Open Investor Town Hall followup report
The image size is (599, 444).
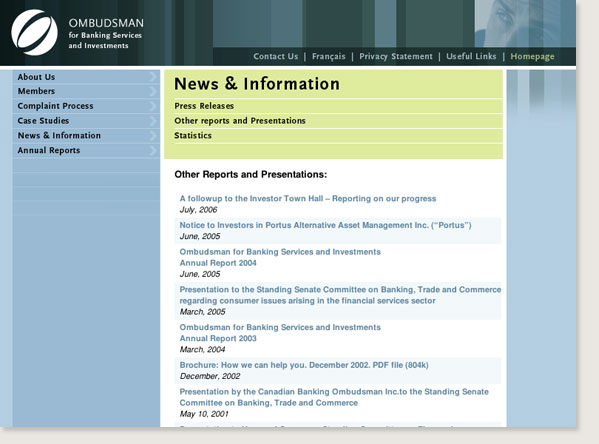pyautogui.click(x=308, y=199)
